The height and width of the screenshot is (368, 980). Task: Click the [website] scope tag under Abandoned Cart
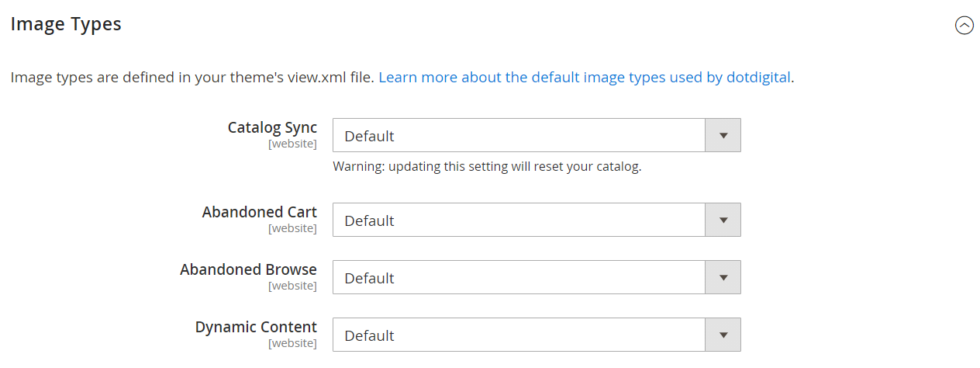click(x=292, y=228)
